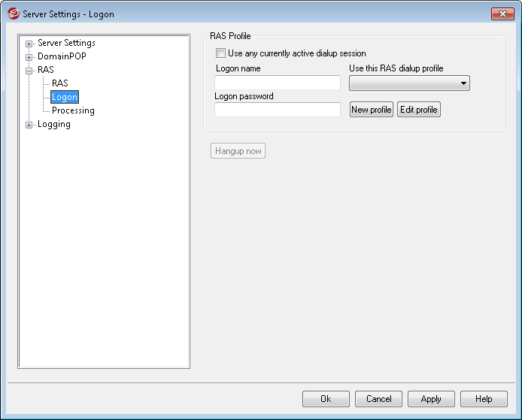
Task: Click the Server Settings app icon in title bar
Action: point(13,14)
